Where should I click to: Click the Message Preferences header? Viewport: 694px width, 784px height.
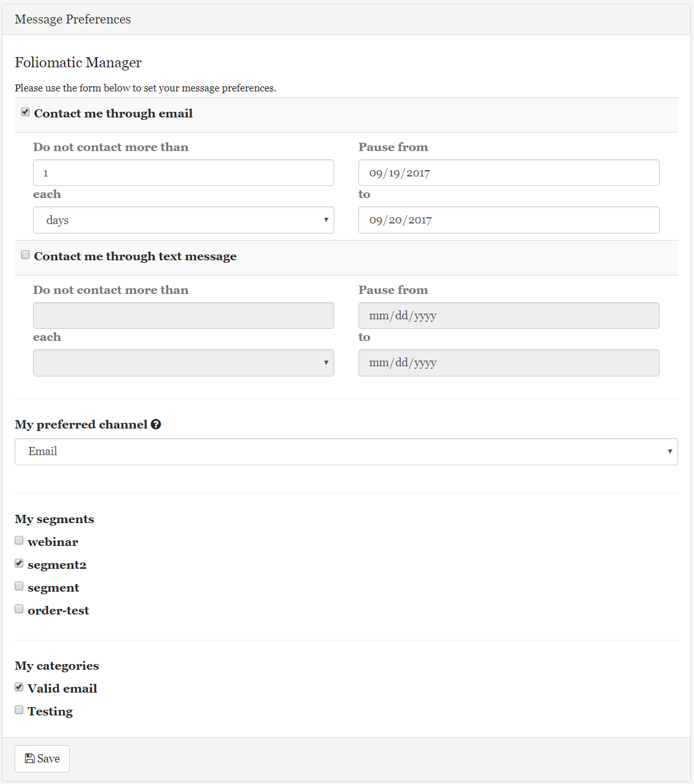pyautogui.click(x=72, y=19)
